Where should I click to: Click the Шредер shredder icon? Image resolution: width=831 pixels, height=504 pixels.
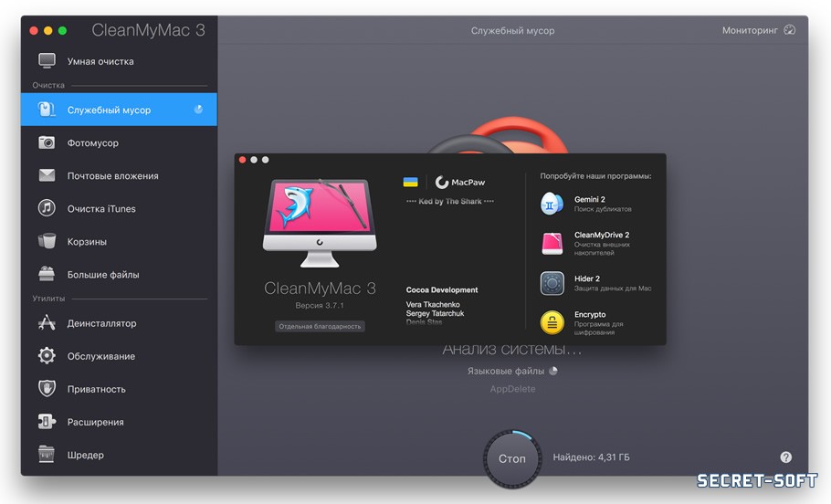click(47, 454)
